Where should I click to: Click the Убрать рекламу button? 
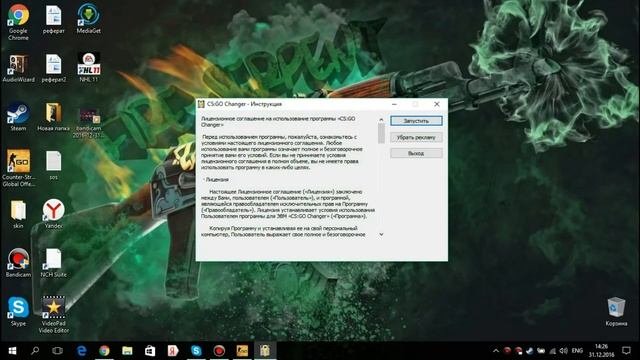point(416,137)
